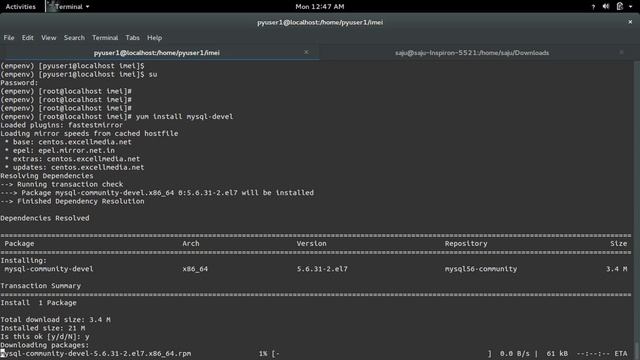Click the 'Repository' column header

tap(466, 244)
